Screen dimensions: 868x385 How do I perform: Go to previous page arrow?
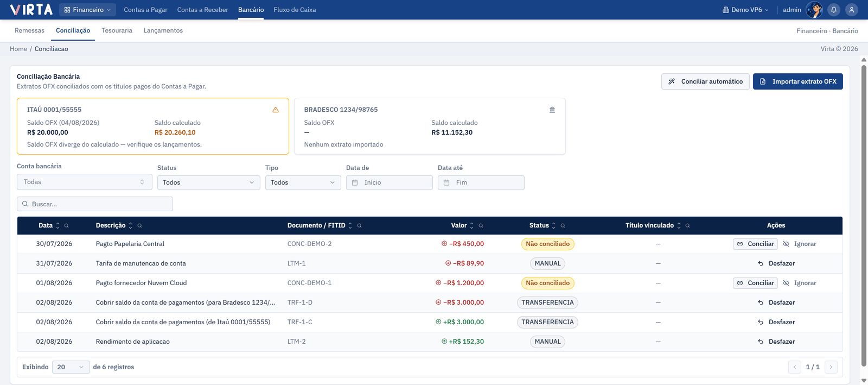[795, 367]
